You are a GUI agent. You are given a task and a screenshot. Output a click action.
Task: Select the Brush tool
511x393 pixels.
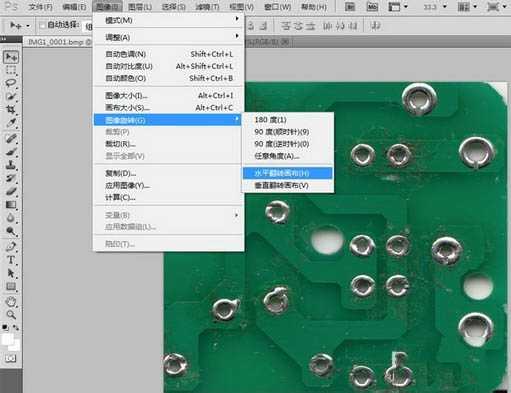click(11, 152)
